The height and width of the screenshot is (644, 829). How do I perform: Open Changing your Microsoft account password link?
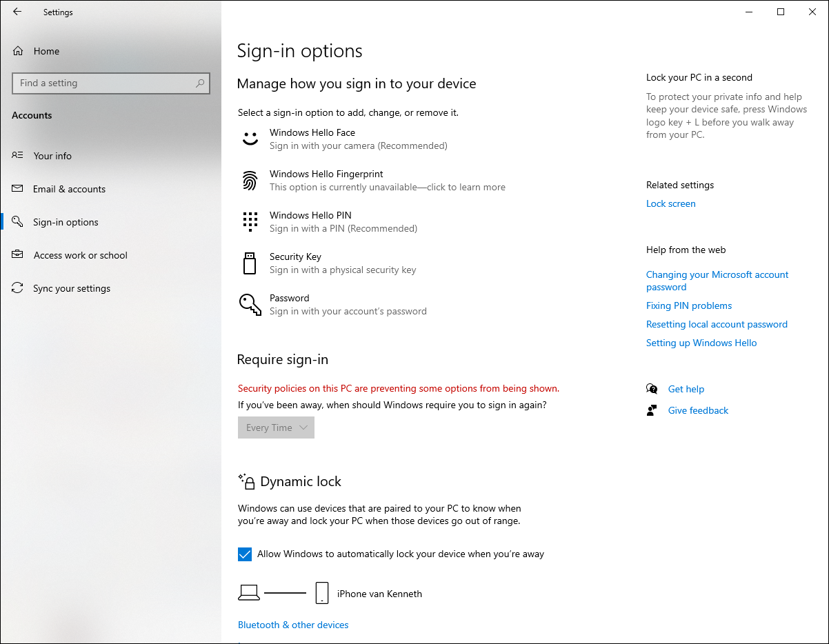click(x=717, y=281)
